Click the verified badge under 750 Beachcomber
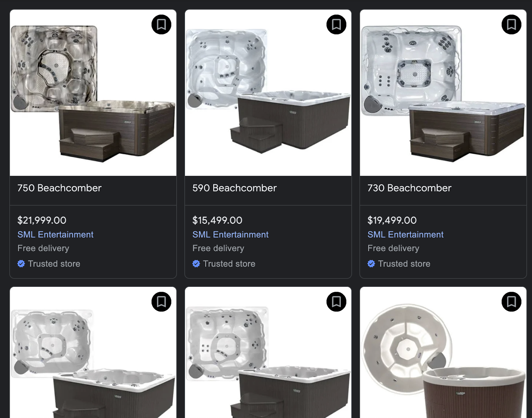The image size is (532, 418). point(21,264)
